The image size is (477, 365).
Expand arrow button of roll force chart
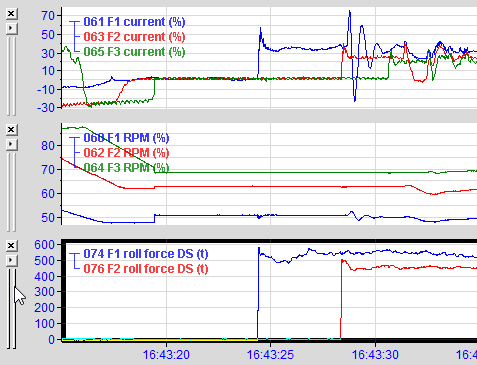(x=11, y=260)
